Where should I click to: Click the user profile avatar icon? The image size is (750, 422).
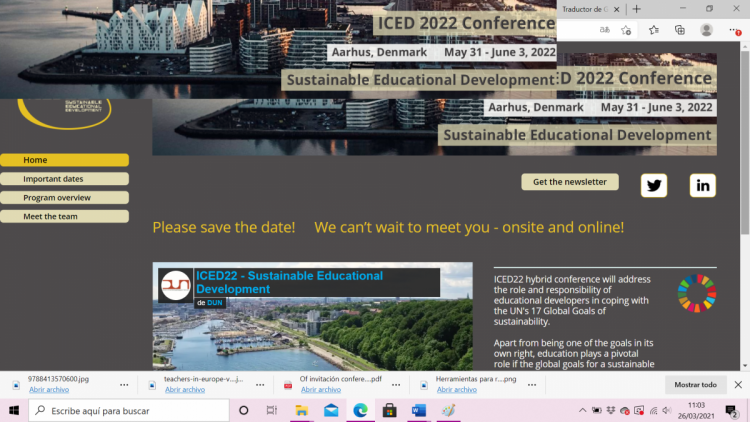pyautogui.click(x=707, y=30)
